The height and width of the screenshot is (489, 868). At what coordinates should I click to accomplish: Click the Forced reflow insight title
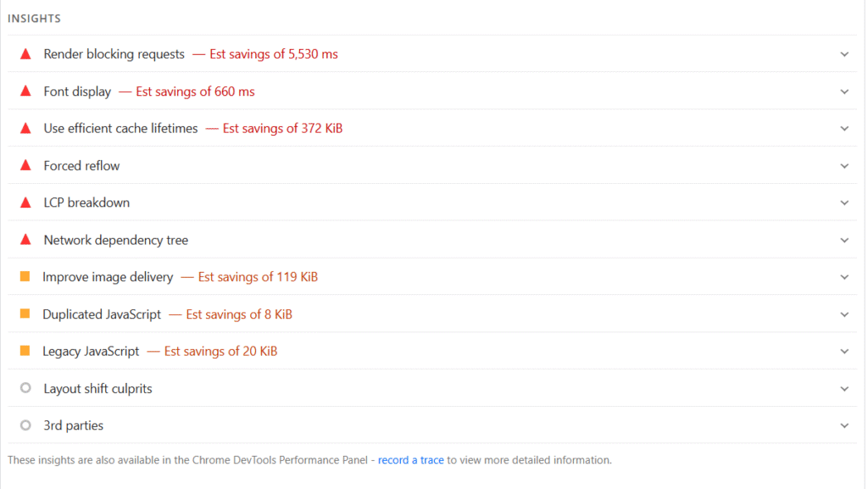pos(81,166)
